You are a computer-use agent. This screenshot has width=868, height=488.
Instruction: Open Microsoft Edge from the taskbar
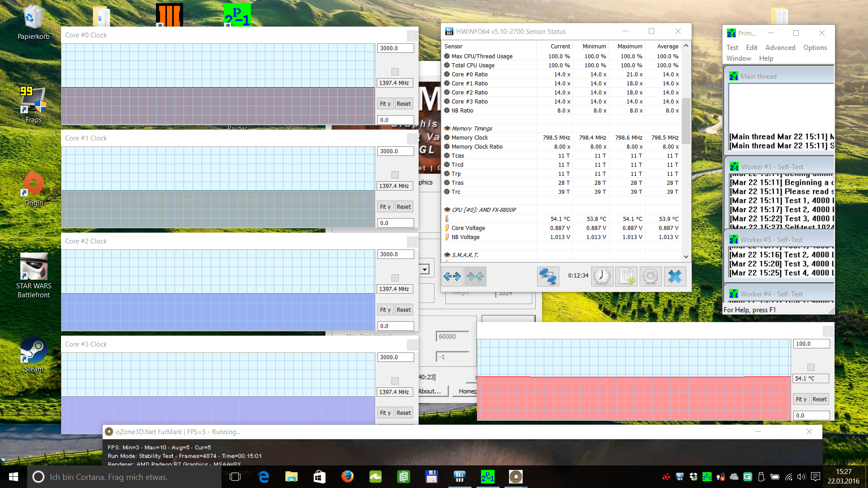point(264,477)
